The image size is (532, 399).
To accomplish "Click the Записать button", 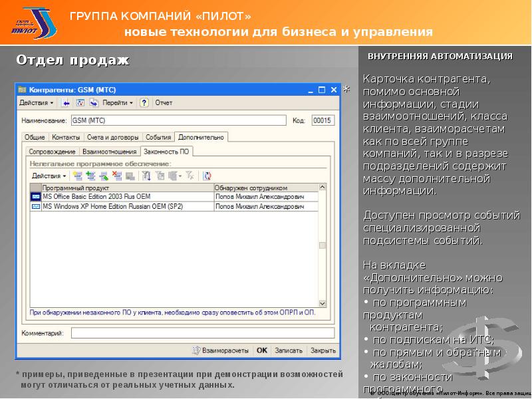I will pos(289,350).
